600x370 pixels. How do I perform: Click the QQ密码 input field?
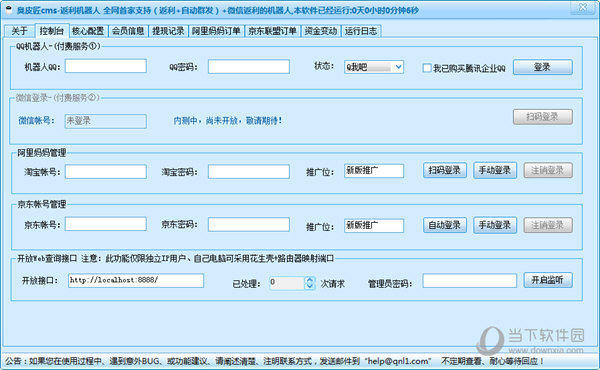(x=249, y=67)
